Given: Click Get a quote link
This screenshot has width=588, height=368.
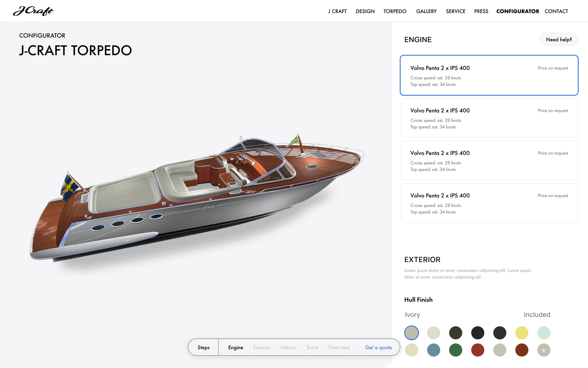Looking at the screenshot, I should [378, 348].
